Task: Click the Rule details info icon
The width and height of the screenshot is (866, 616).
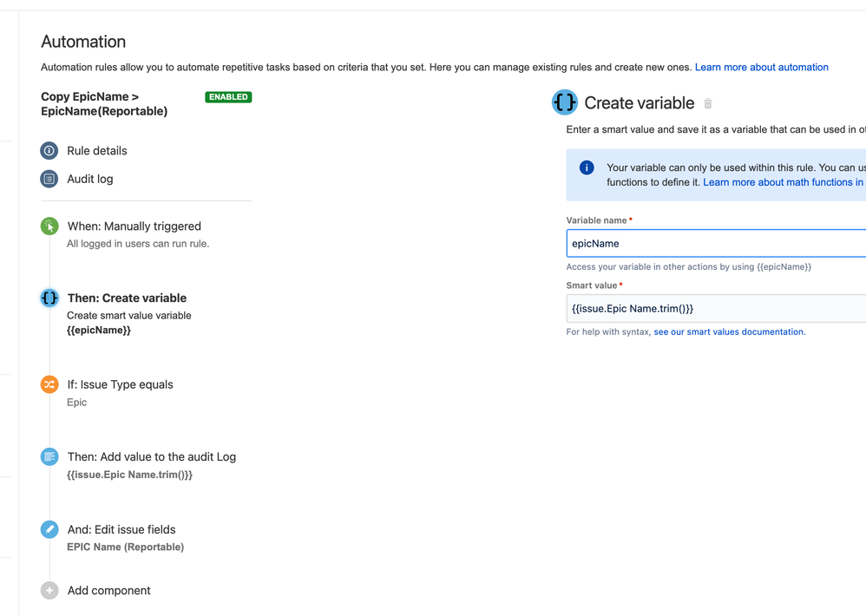Action: [49, 150]
